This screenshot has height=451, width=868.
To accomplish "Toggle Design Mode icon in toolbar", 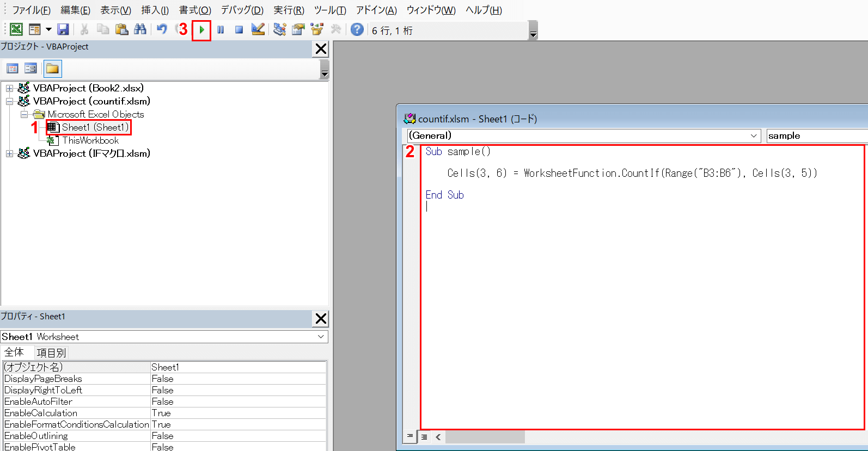I will pos(258,30).
